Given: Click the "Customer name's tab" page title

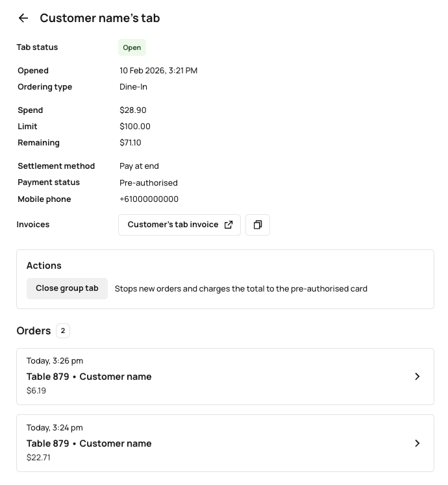Looking at the screenshot, I should pos(100,18).
